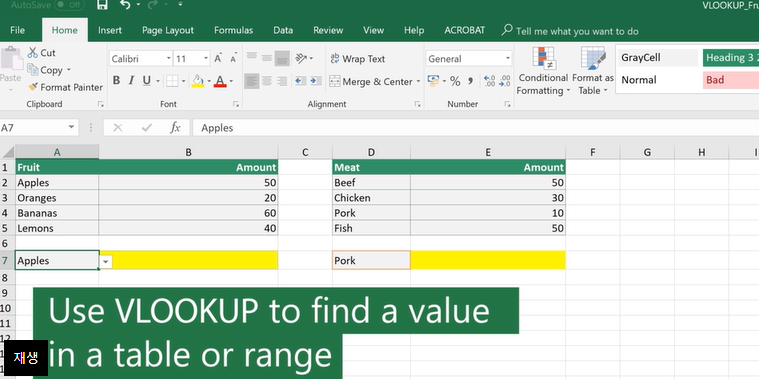The width and height of the screenshot is (759, 379).
Task: Open the File tab
Action: click(x=17, y=30)
